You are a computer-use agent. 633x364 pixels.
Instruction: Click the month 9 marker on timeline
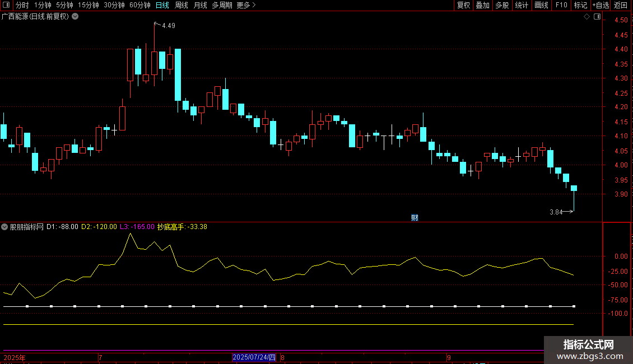point(449,357)
